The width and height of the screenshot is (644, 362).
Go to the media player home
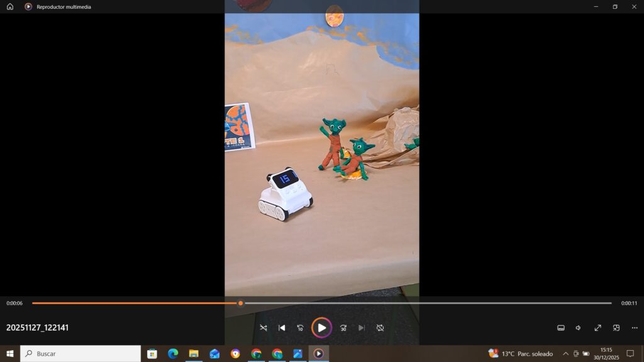[x=10, y=6]
